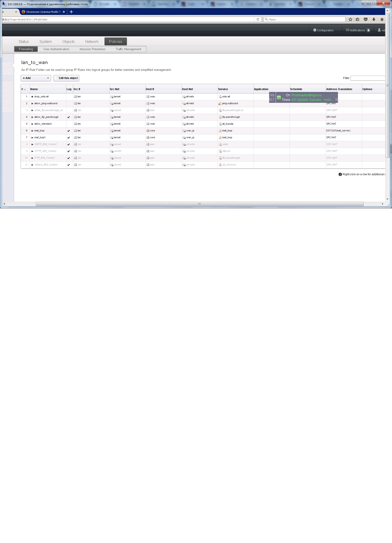The width and height of the screenshot is (392, 543).
Task: Click the admin user icon
Action: 379,30
